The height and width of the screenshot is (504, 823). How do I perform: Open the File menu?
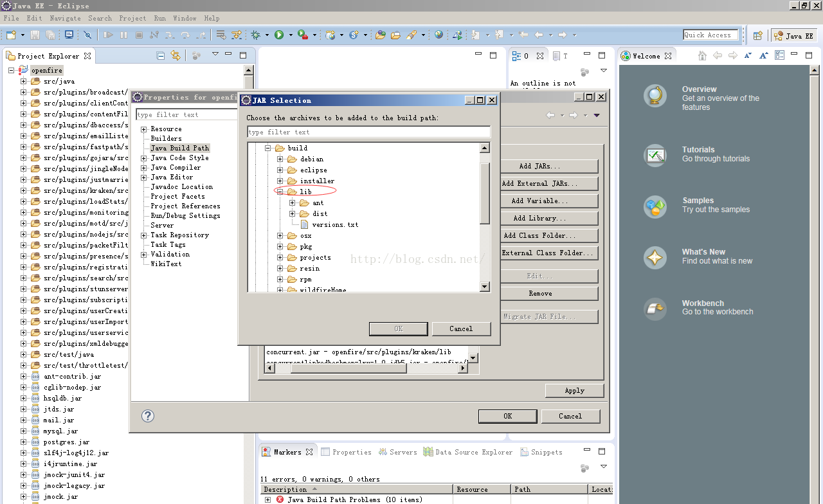coord(12,19)
